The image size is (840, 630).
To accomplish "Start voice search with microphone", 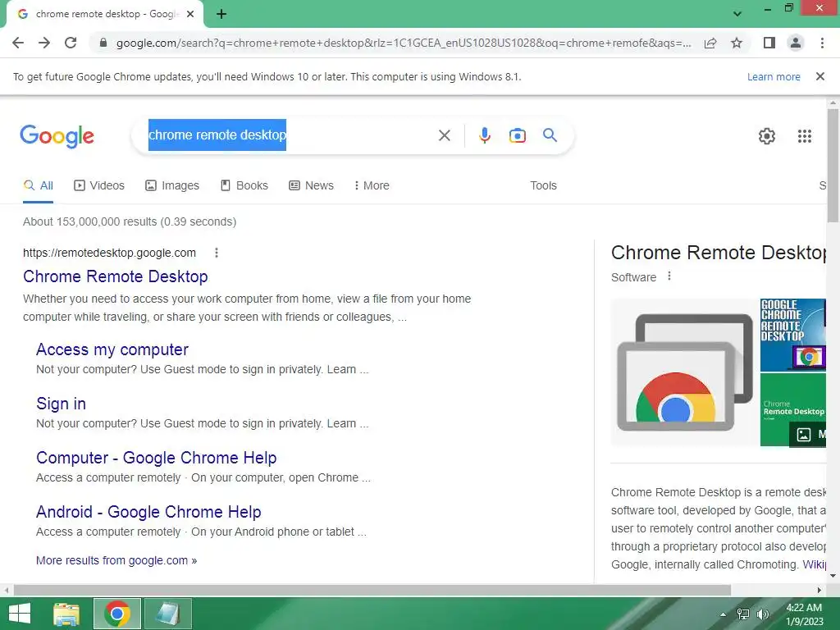I will pyautogui.click(x=485, y=135).
